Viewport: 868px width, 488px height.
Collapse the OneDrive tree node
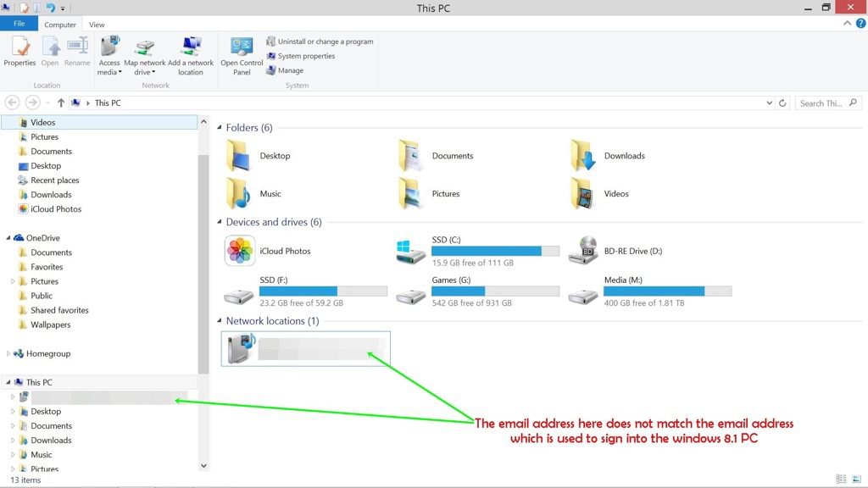8,238
